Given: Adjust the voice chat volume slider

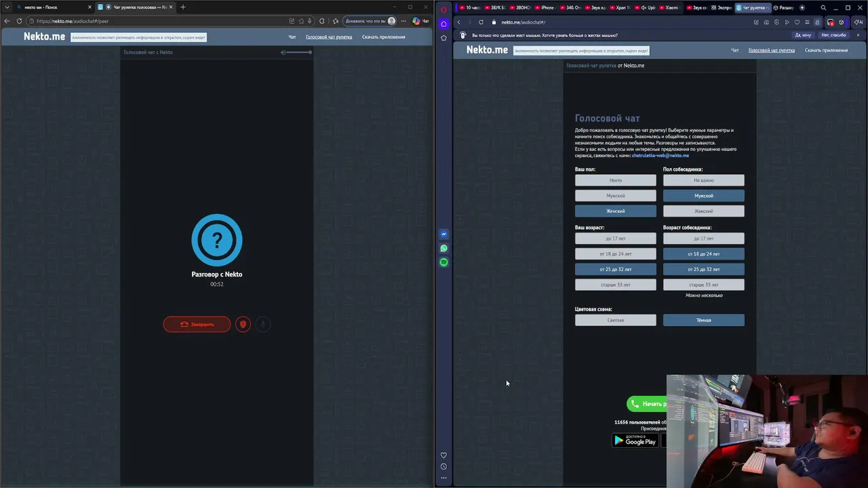Looking at the screenshot, I should click(300, 52).
